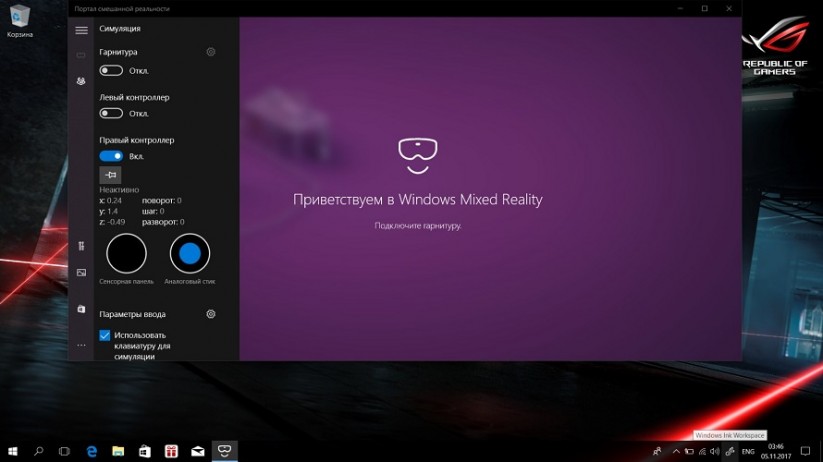Open the gear settings next to Гарнитура
The image size is (823, 462).
click(x=210, y=51)
